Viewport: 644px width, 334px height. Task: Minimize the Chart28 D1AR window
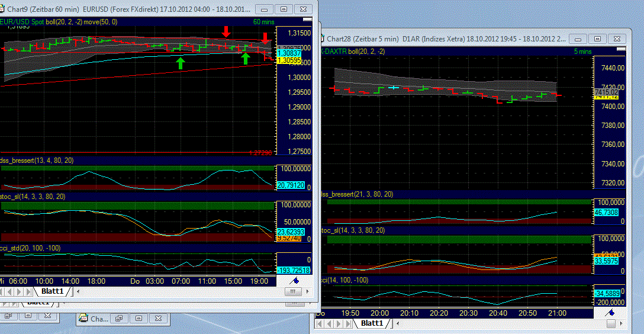[x=578, y=39]
